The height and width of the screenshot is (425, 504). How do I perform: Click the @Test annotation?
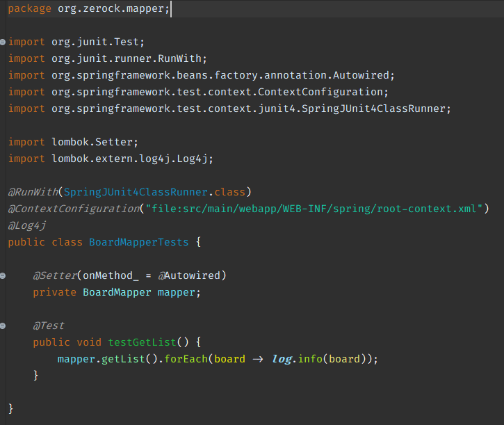(x=49, y=326)
